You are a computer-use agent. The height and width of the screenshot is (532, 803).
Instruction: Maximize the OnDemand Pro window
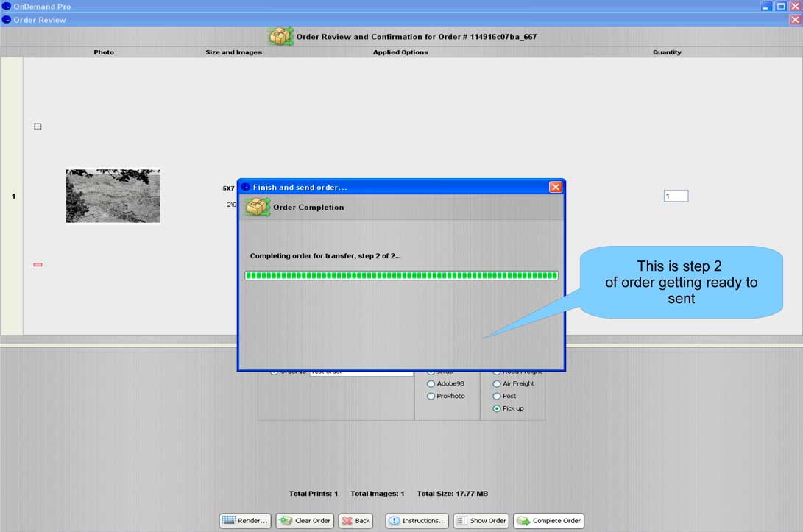781,6
